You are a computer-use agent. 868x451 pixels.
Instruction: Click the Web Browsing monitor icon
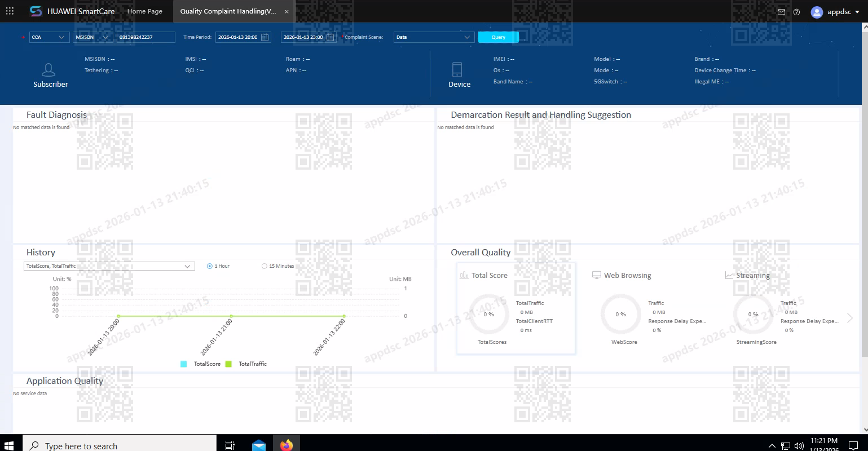pos(597,275)
